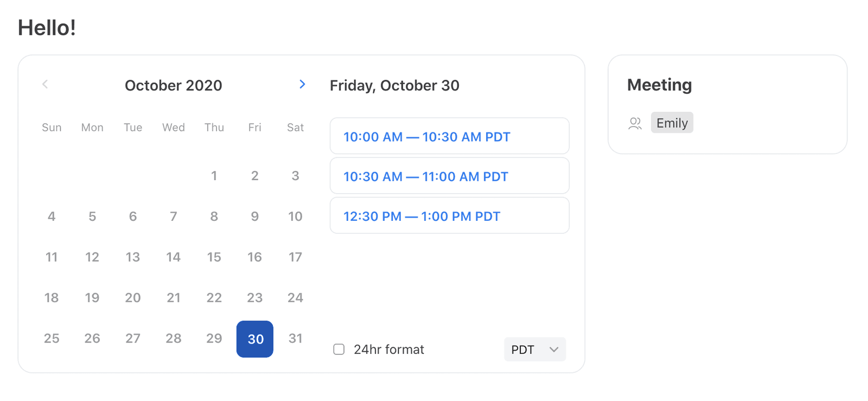
Task: Choose October 15 on the calendar
Action: pos(214,257)
